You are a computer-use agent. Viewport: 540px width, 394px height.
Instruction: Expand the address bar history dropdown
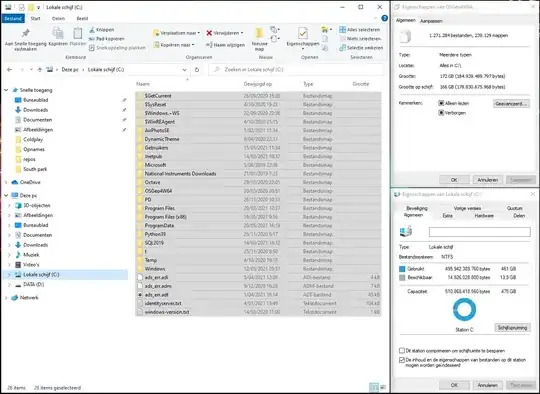click(185, 70)
